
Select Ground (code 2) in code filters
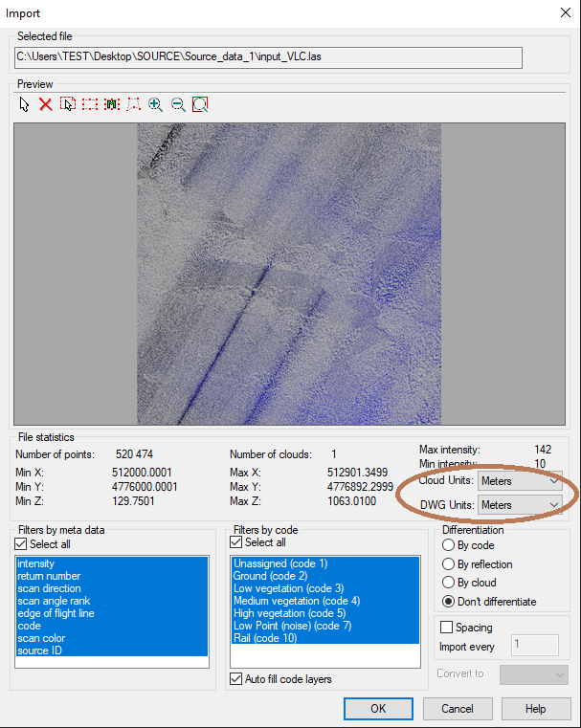click(272, 576)
